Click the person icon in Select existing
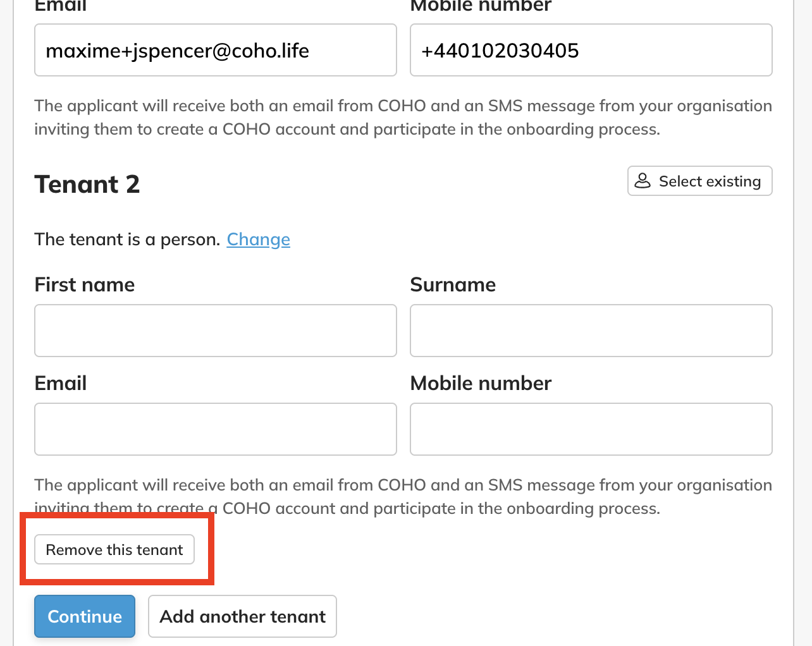The width and height of the screenshot is (812, 646). pos(643,181)
